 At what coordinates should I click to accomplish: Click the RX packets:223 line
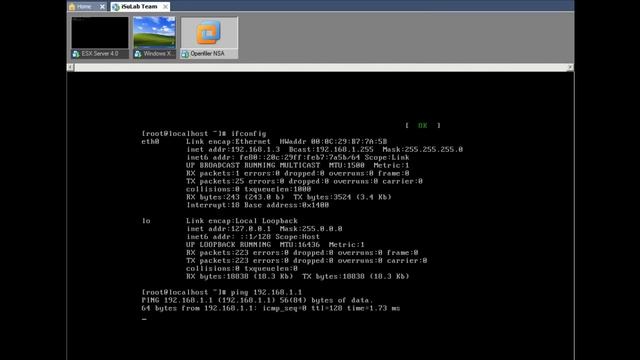(x=302, y=253)
